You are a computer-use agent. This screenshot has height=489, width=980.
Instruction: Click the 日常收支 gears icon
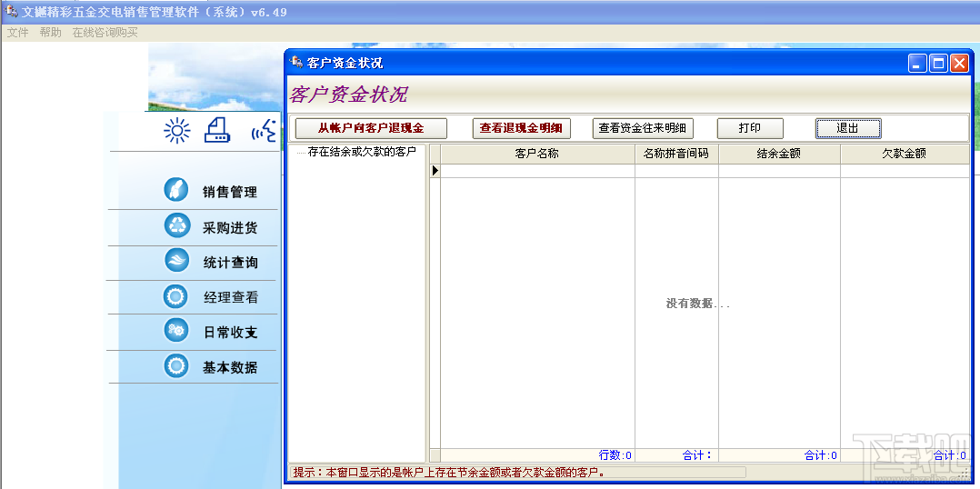[x=176, y=330]
